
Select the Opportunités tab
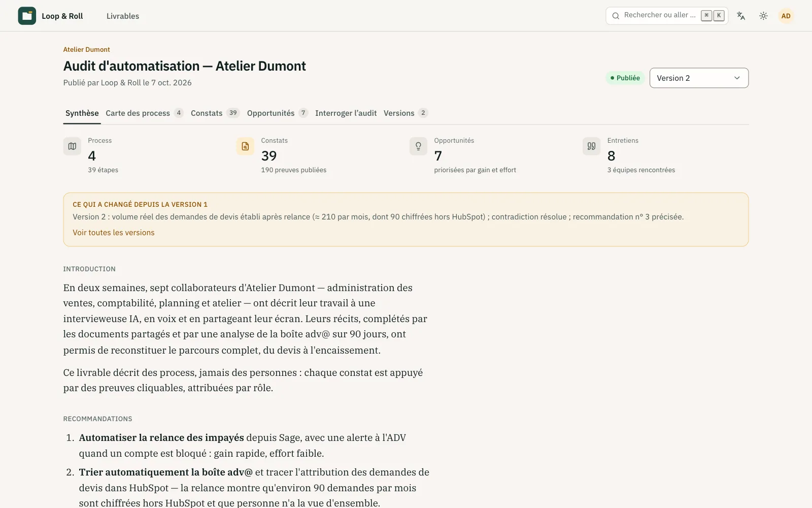click(277, 113)
